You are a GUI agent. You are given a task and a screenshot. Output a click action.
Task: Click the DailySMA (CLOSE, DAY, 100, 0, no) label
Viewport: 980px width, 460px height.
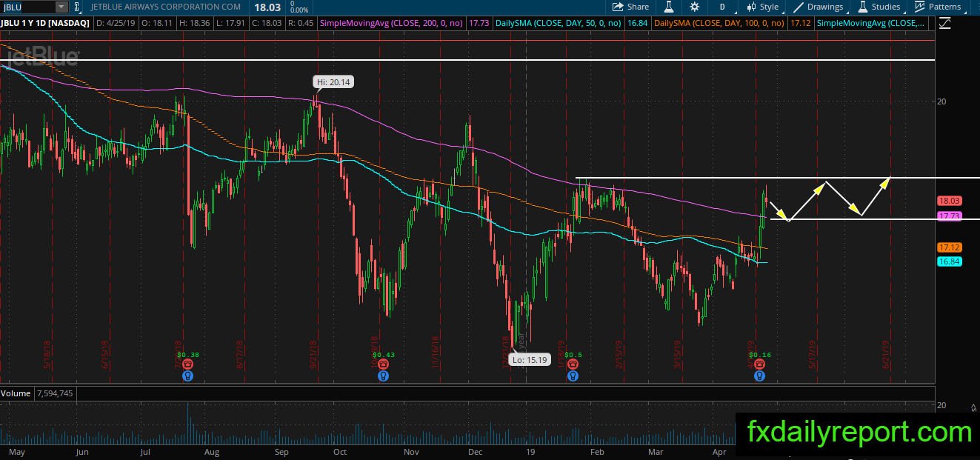719,23
